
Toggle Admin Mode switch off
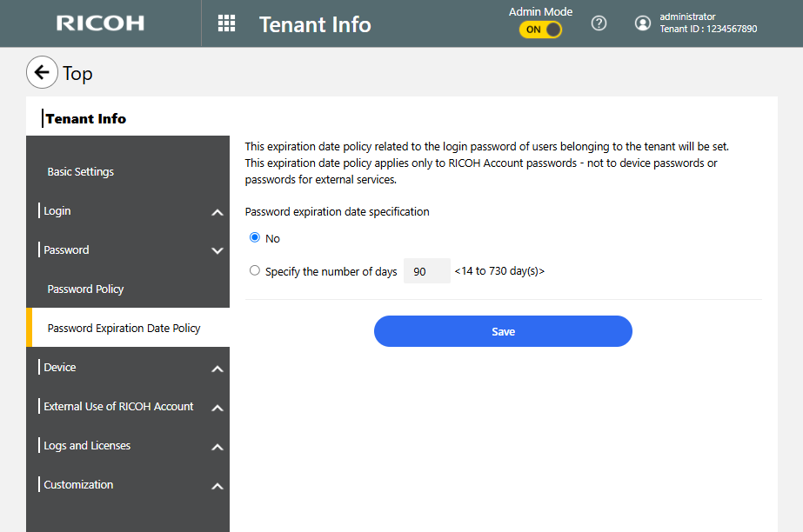tap(540, 30)
